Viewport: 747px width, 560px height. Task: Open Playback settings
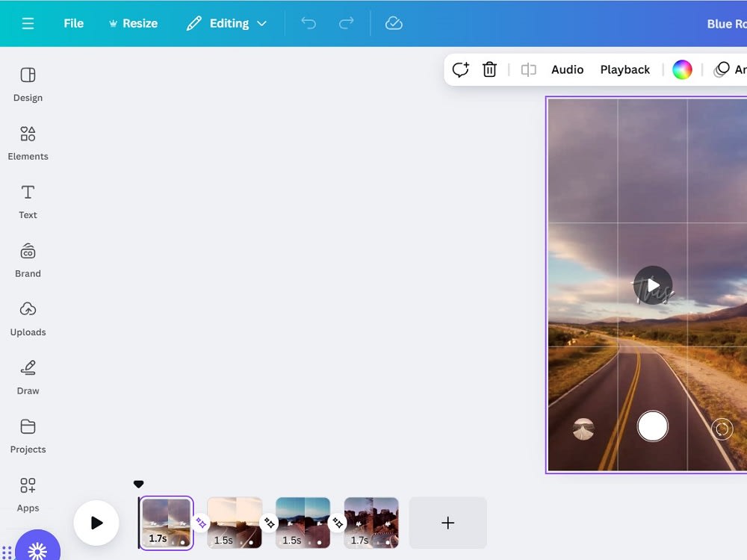click(x=624, y=69)
